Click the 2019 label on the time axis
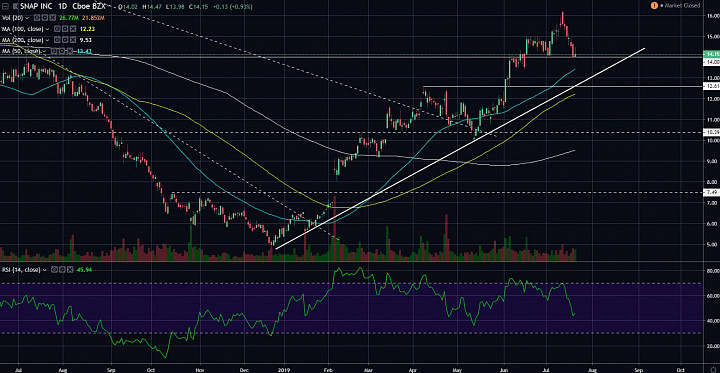Viewport: 720px width, 373px height. [285, 369]
